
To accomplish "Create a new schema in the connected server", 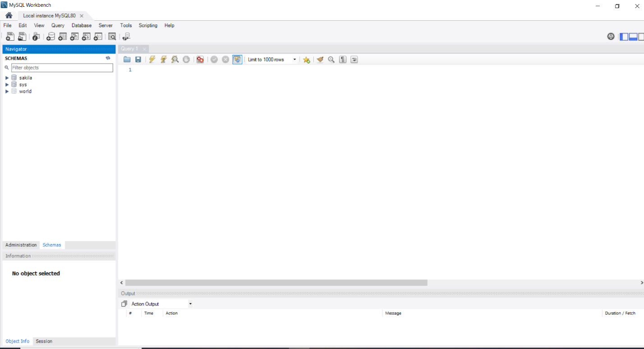I will 51,37.
